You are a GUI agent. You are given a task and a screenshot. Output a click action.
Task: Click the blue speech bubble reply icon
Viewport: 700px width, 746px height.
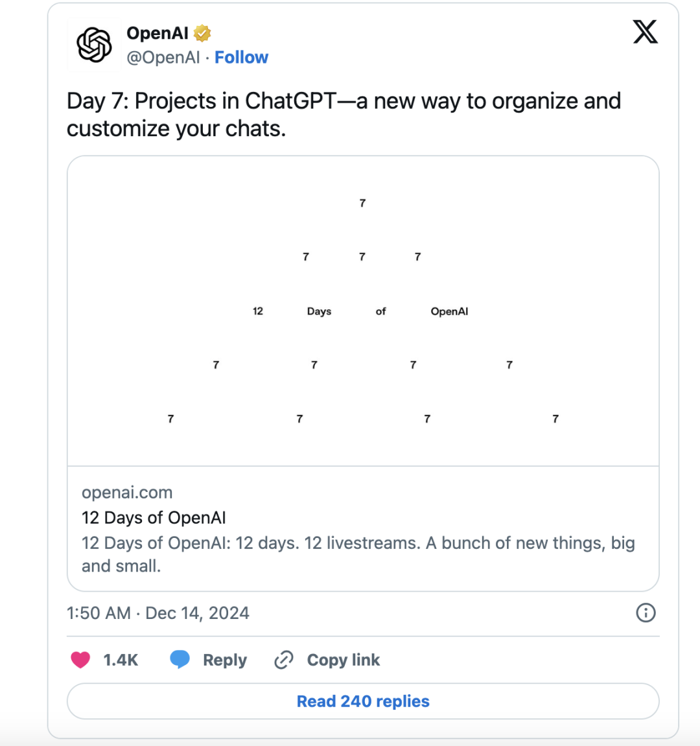(x=180, y=659)
